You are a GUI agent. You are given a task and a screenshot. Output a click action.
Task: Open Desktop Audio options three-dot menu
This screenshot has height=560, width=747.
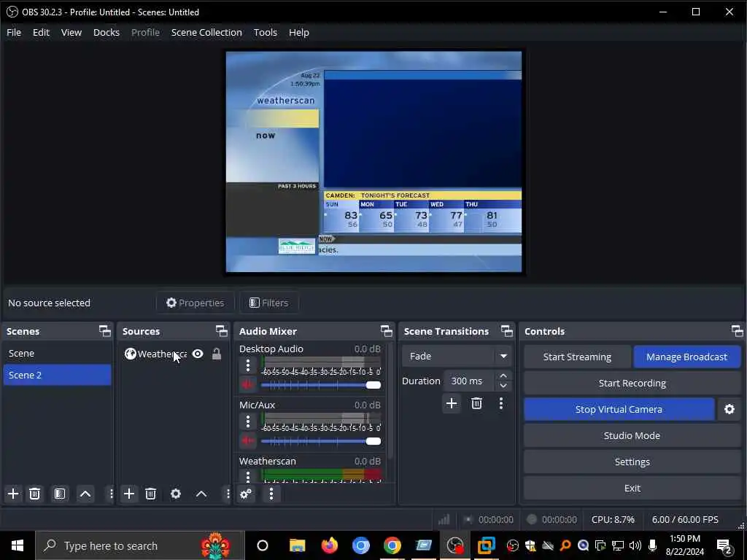pos(248,366)
